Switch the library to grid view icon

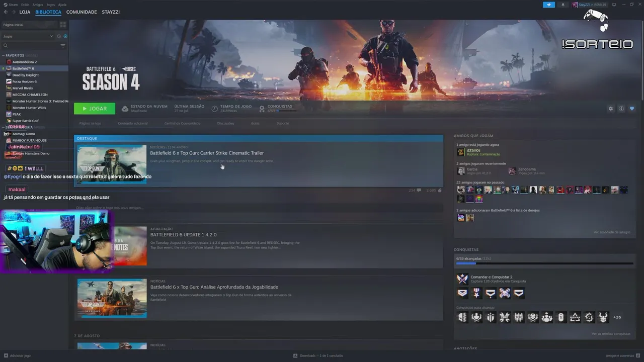tap(63, 25)
